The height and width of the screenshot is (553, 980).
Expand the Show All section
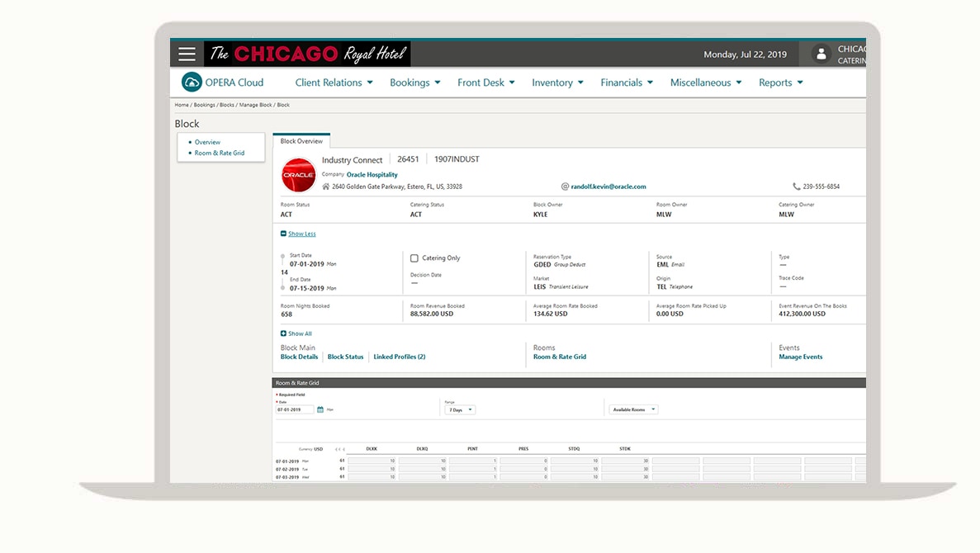click(299, 333)
